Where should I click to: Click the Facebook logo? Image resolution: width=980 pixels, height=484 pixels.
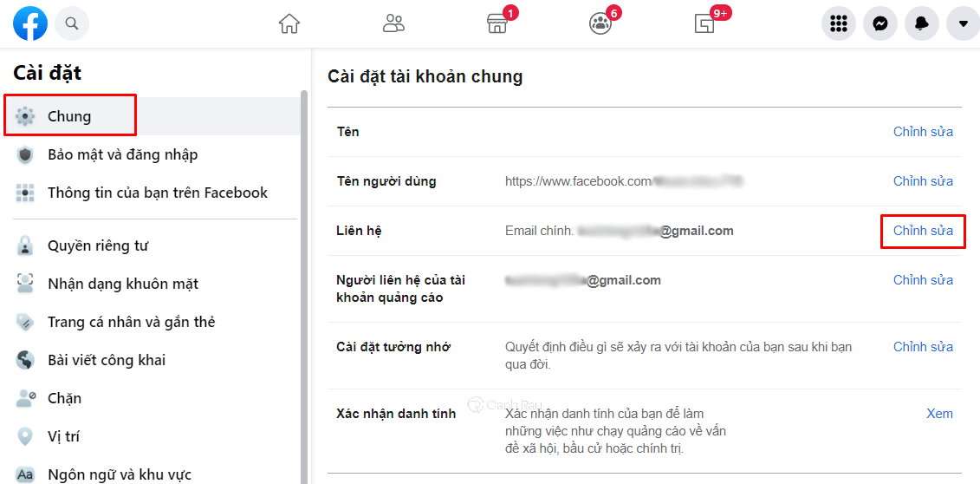[x=30, y=23]
